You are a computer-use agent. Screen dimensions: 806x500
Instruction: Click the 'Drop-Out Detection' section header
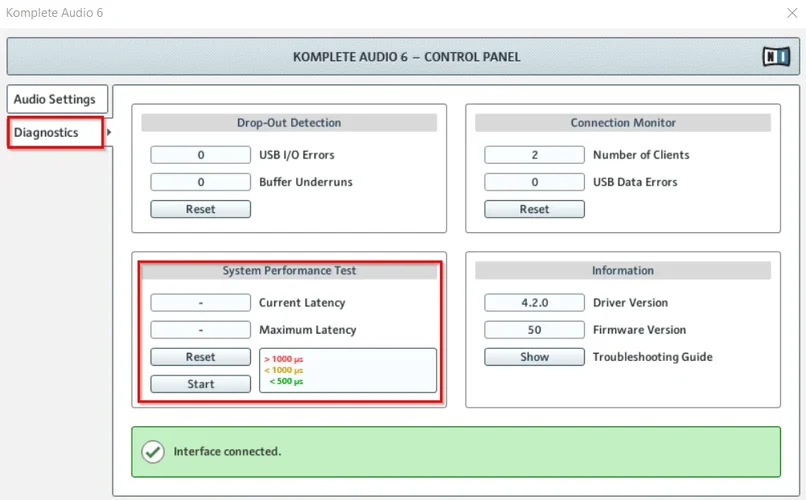(289, 123)
